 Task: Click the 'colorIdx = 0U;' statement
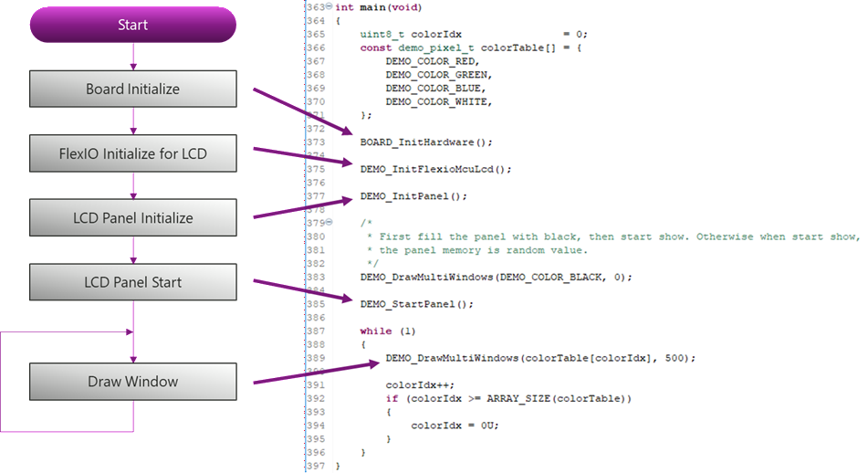(455, 426)
